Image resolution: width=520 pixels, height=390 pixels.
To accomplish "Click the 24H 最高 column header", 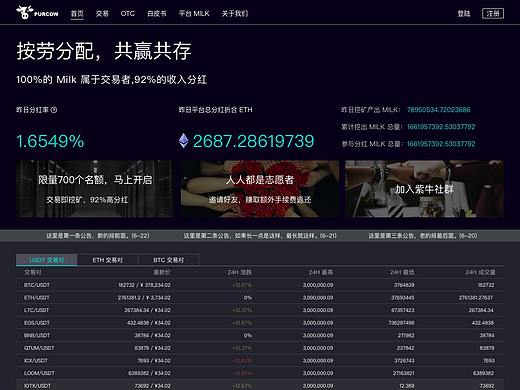I will [321, 272].
